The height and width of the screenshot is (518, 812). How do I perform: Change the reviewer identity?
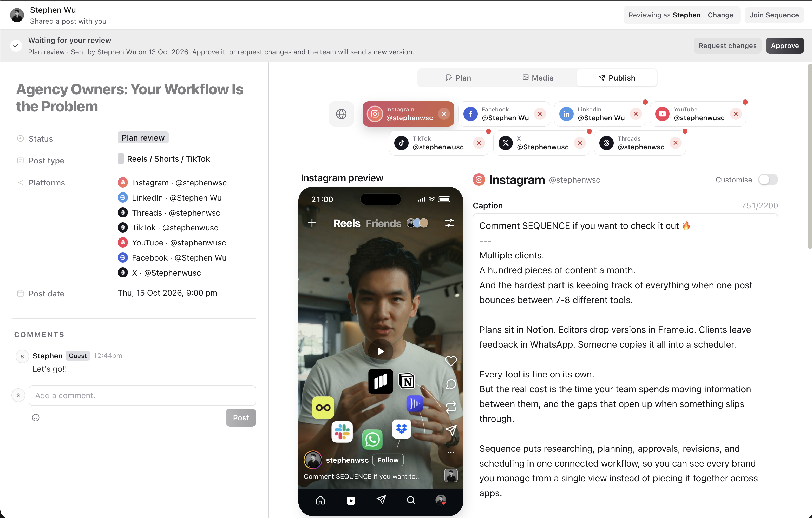click(x=720, y=15)
